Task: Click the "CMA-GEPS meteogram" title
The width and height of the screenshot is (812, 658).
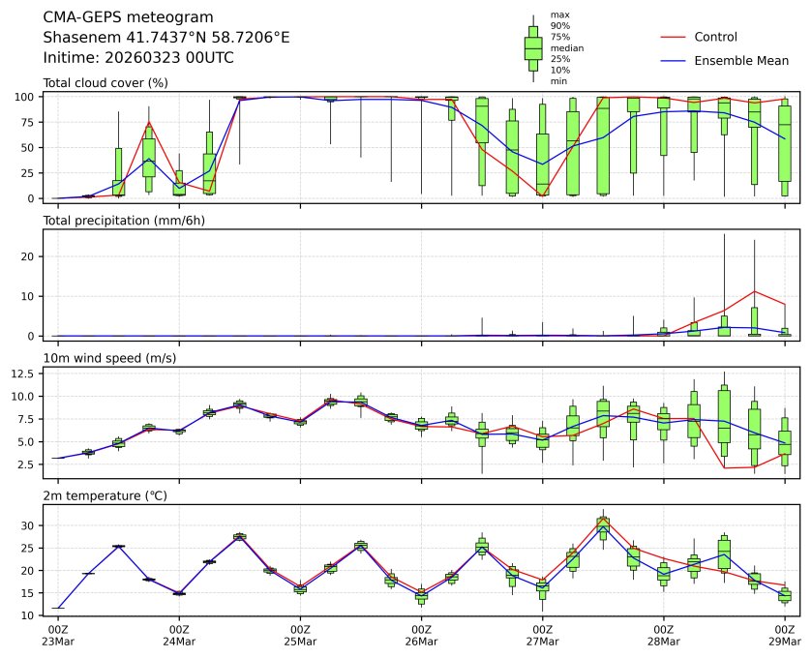Action: tap(128, 17)
